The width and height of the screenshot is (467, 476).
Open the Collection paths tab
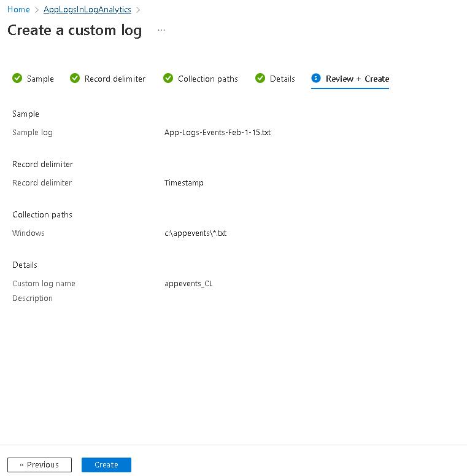[x=208, y=79]
